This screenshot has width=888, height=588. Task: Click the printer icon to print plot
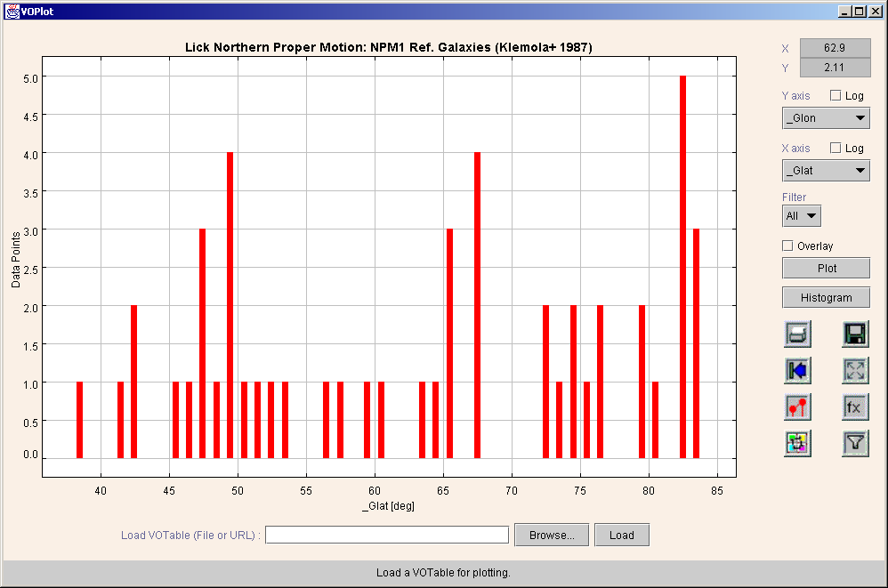tap(797, 334)
